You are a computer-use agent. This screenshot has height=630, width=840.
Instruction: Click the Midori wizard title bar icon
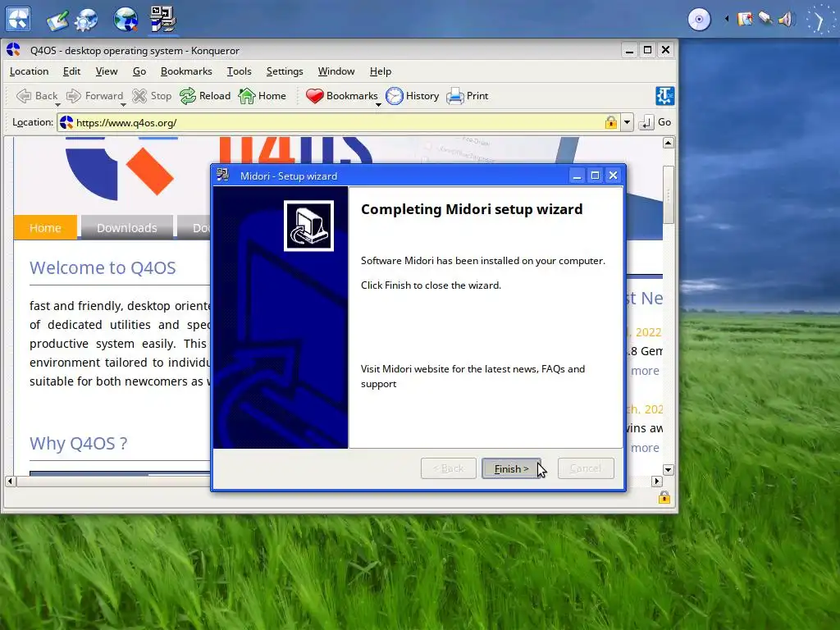223,176
